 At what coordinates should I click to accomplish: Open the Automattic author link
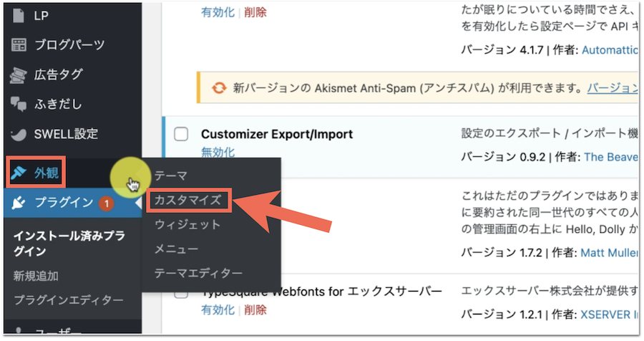[x=609, y=50]
